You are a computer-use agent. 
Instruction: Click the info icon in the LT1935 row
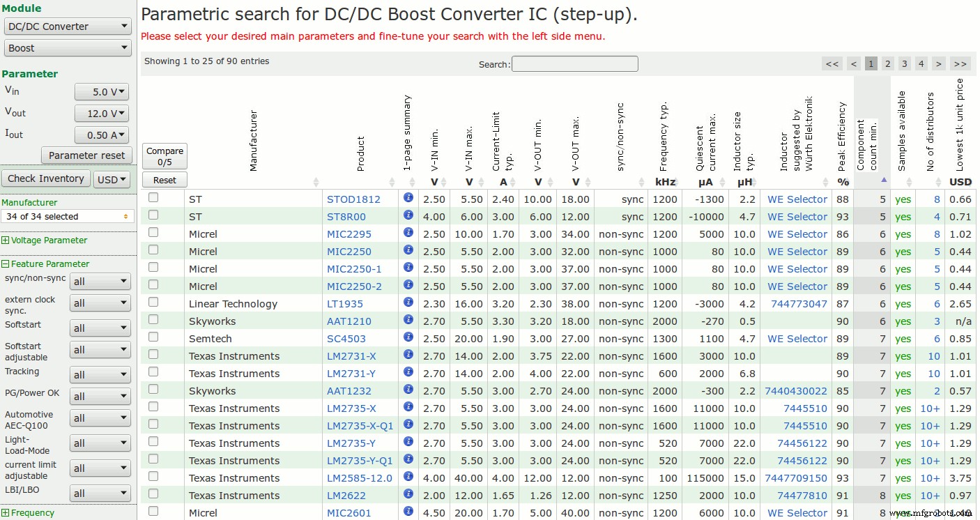[408, 303]
